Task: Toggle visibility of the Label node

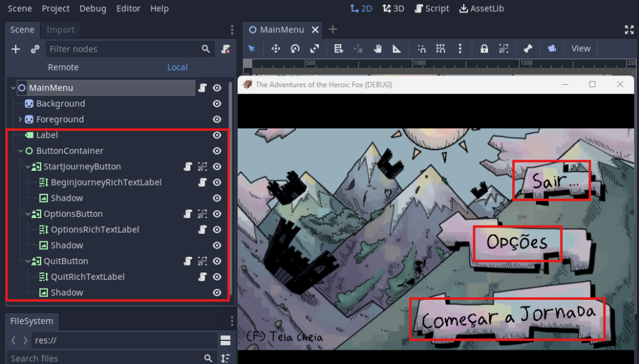Action: click(x=217, y=135)
